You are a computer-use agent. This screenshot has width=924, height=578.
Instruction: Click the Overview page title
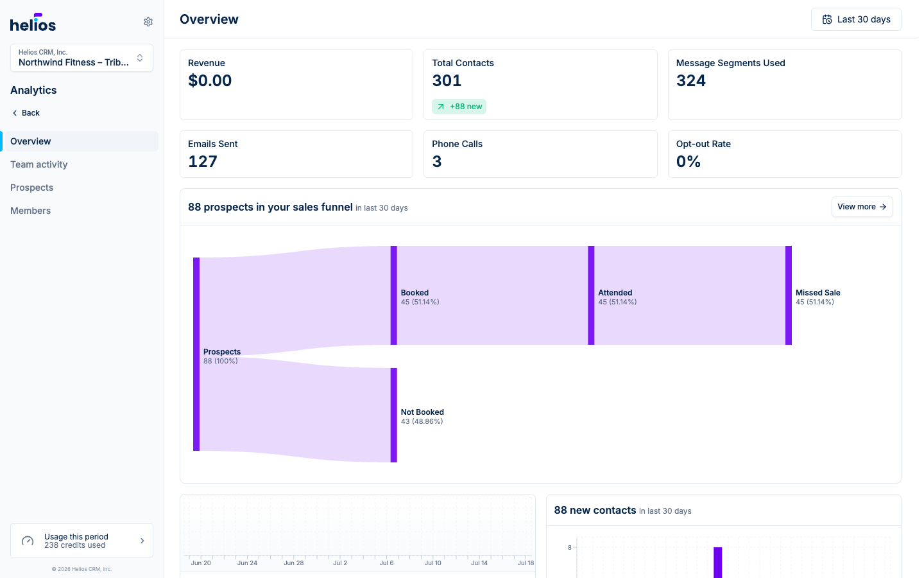pos(209,19)
